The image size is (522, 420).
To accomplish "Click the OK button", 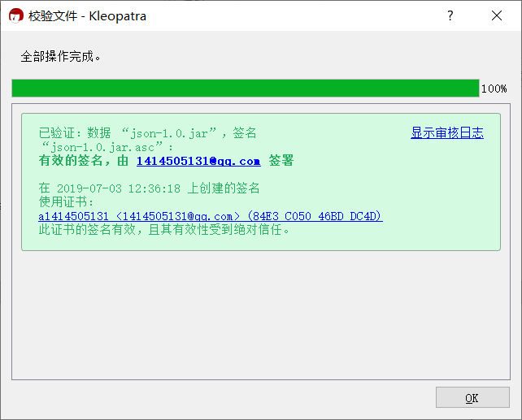I will (x=472, y=397).
